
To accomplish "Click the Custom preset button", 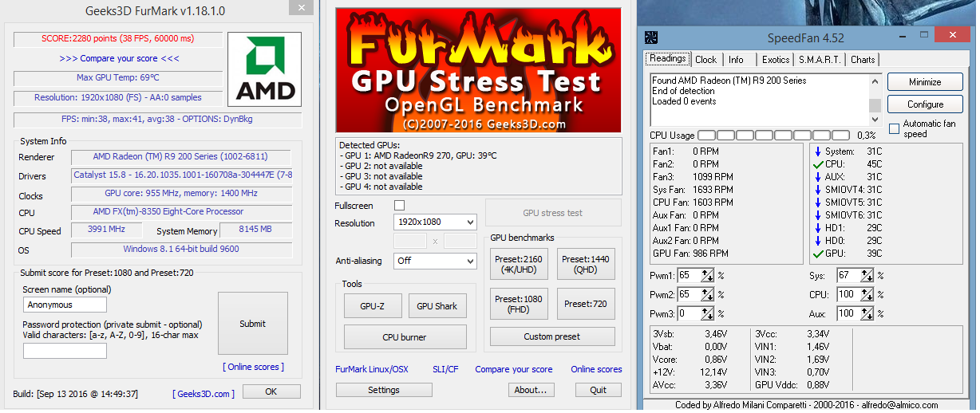I will [552, 336].
